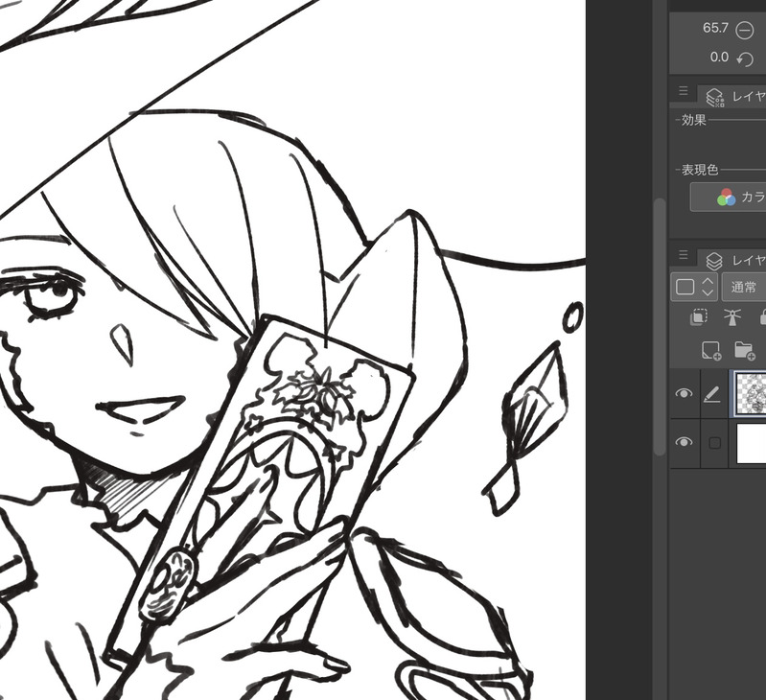Viewport: 766px width, 700px height.
Task: Change palette color with the square stepper
Action: point(694,287)
